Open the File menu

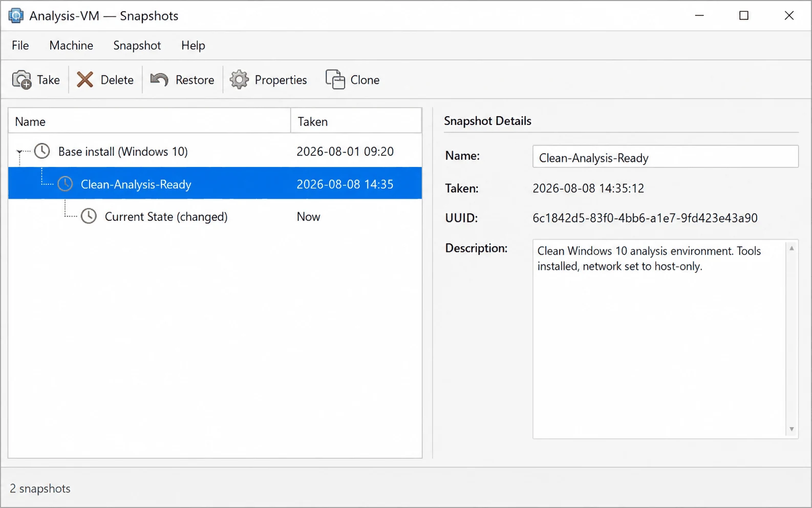[x=20, y=46]
